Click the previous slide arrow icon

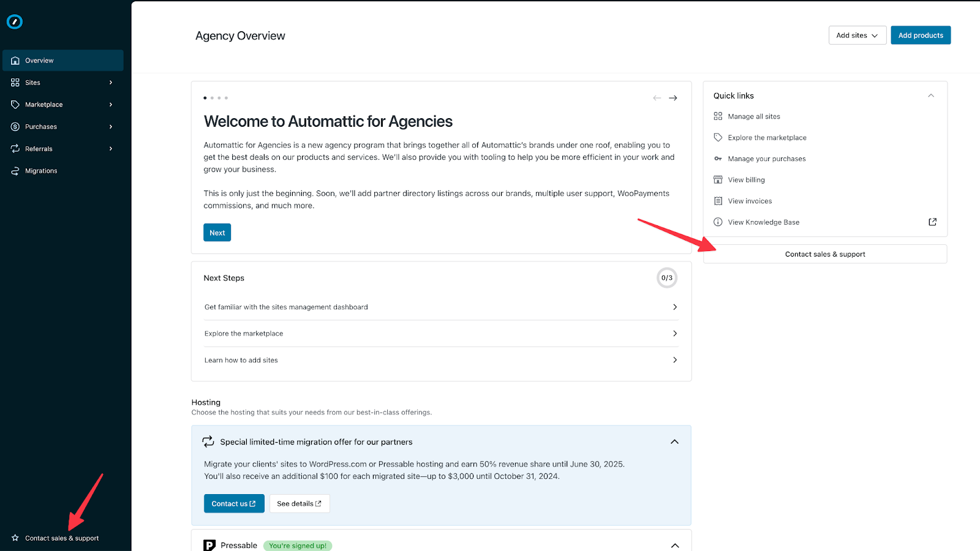pyautogui.click(x=657, y=98)
